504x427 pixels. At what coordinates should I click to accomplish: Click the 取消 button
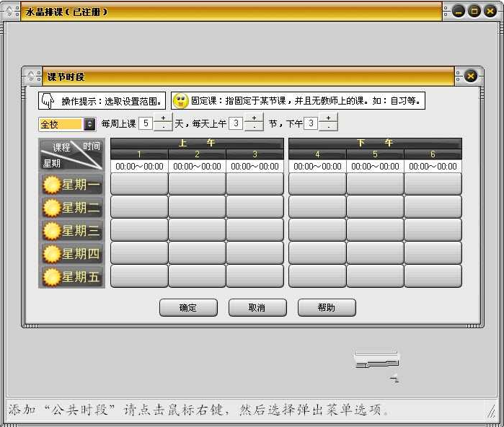257,308
